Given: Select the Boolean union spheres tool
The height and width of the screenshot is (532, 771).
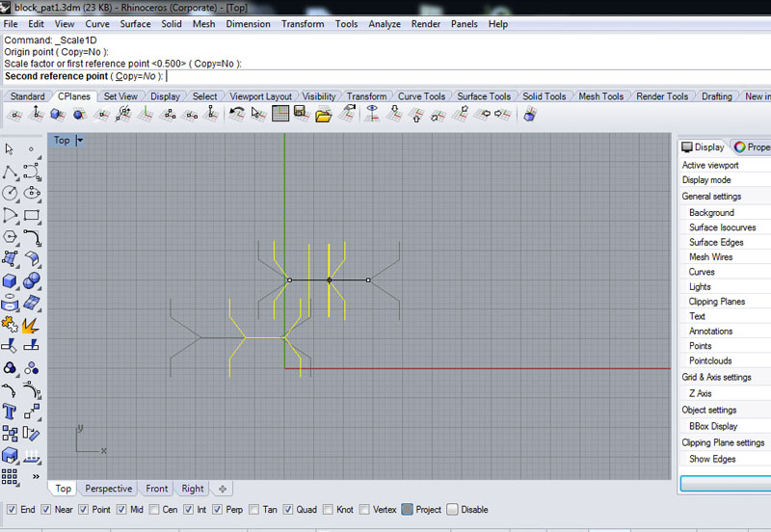Looking at the screenshot, I should (32, 280).
